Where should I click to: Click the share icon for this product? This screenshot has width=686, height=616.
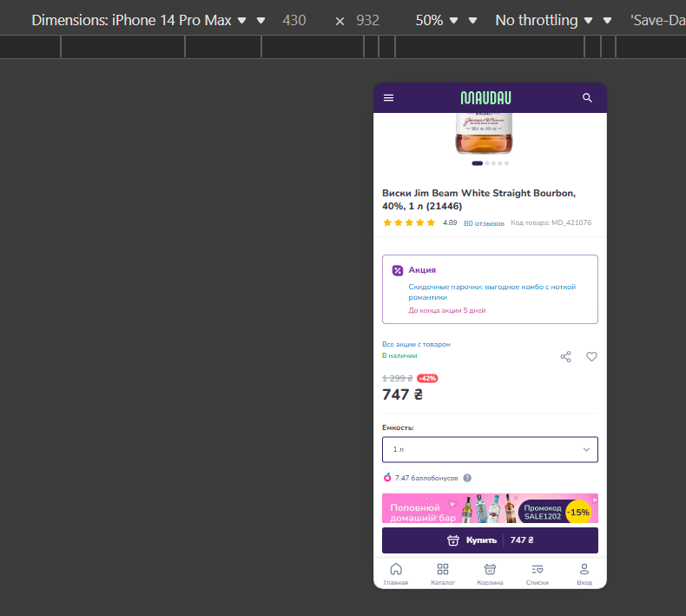click(566, 356)
